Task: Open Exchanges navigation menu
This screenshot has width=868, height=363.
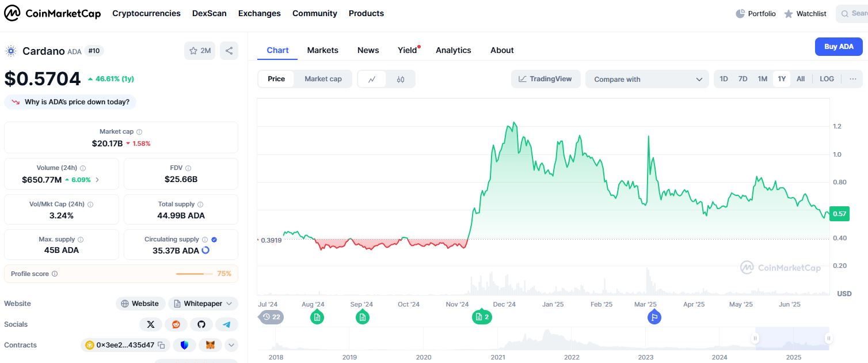Action: pos(260,13)
